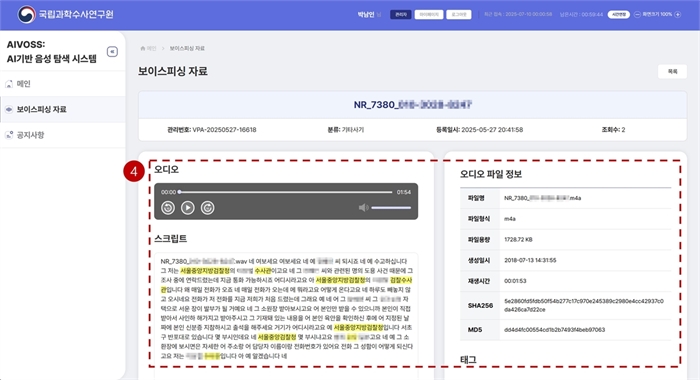Play the audio file
700x380 pixels.
[x=188, y=208]
